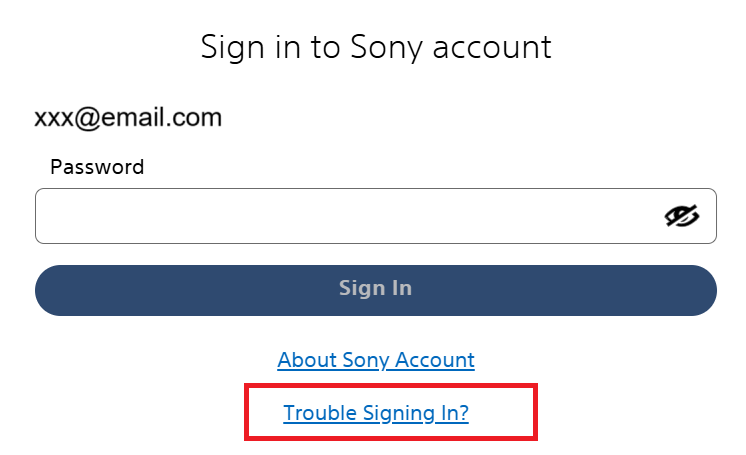Click the Password field label
The image size is (746, 455).
[97, 167]
